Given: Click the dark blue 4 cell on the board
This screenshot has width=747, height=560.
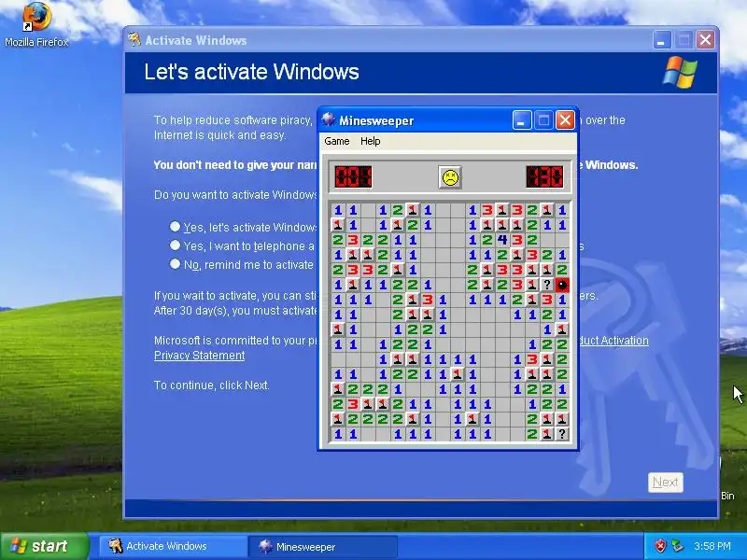Looking at the screenshot, I should tap(502, 240).
